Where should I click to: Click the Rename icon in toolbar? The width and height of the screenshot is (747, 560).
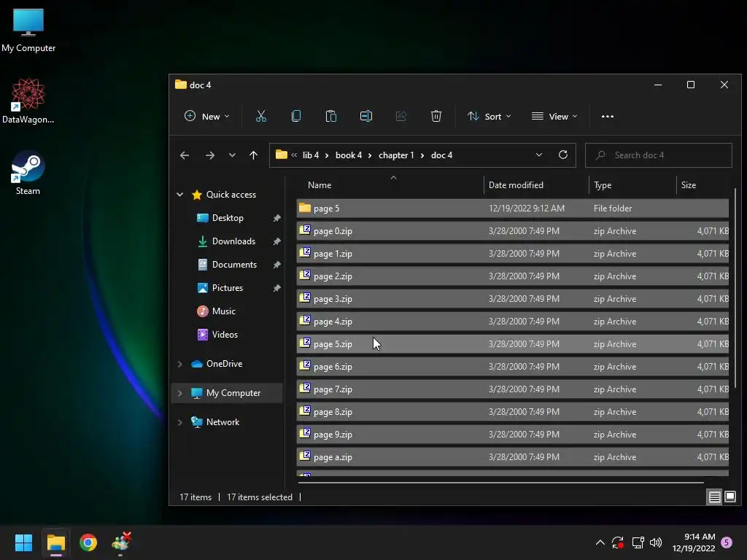[366, 116]
